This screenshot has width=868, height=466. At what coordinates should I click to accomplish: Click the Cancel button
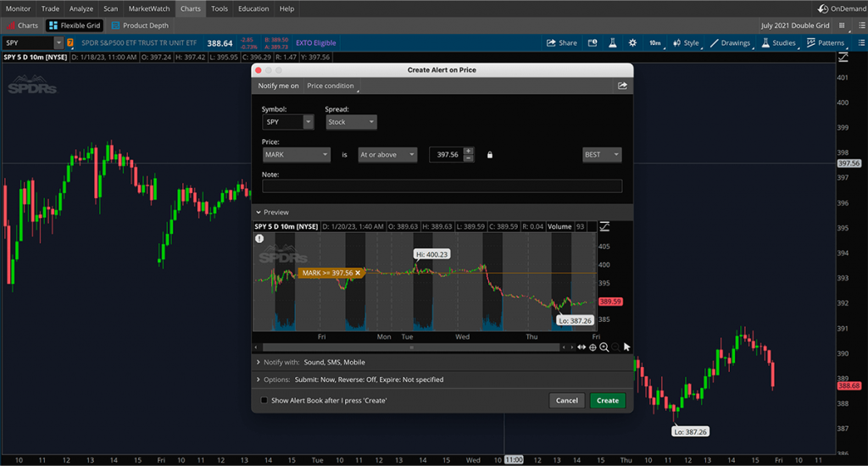coord(567,400)
